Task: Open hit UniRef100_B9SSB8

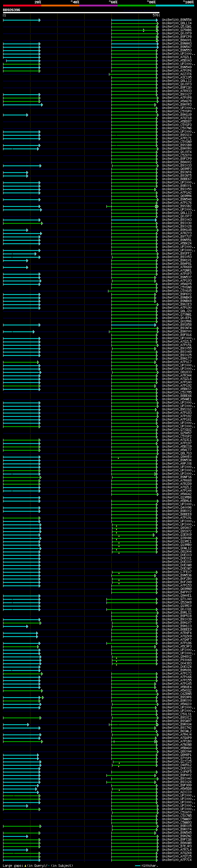Action: 177,145
